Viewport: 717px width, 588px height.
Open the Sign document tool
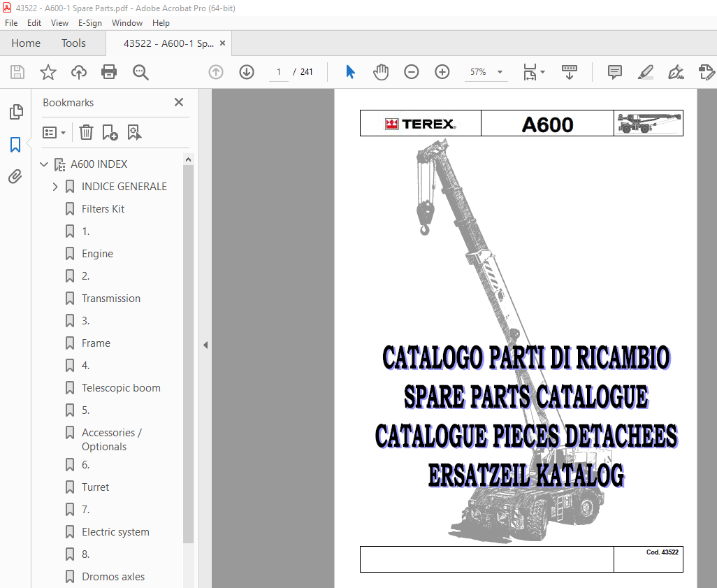[675, 72]
